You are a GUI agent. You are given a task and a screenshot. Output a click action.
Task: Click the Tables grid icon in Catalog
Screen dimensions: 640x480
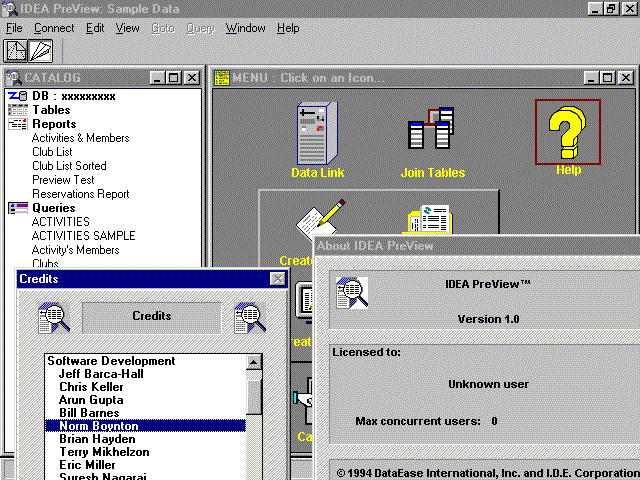point(18,110)
